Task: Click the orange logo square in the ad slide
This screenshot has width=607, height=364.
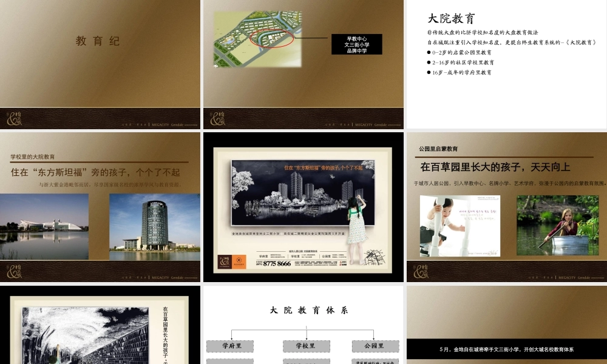Action: point(239,261)
